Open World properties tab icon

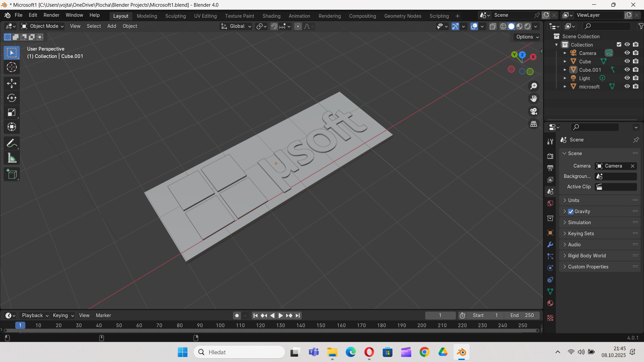click(550, 203)
